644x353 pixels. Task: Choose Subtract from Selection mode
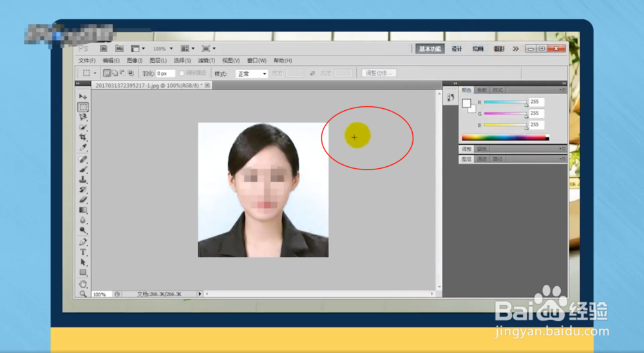click(x=123, y=73)
